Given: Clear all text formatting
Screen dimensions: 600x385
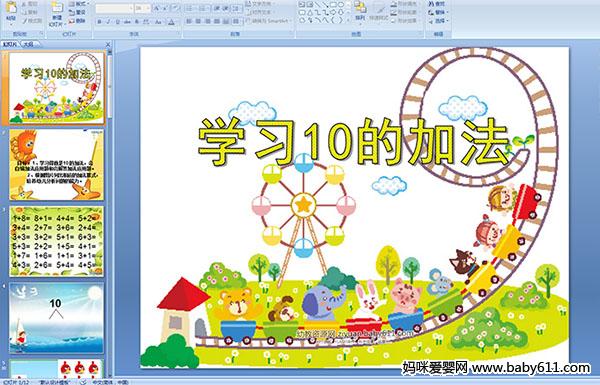Looking at the screenshot, I should (x=175, y=8).
